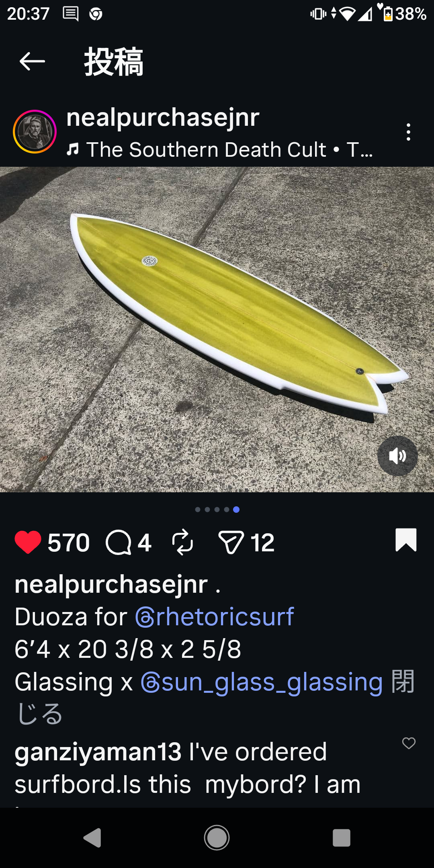
Task: Mute the post audio with the speaker icon
Action: (x=397, y=456)
